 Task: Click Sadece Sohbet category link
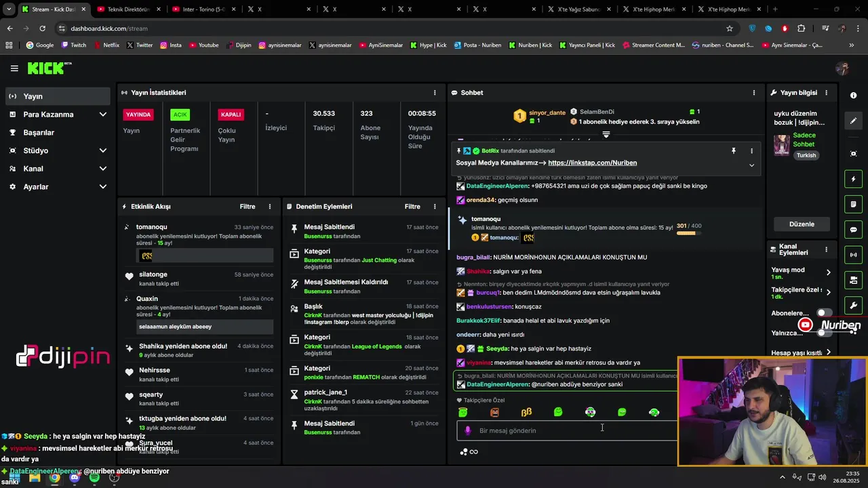(x=804, y=140)
